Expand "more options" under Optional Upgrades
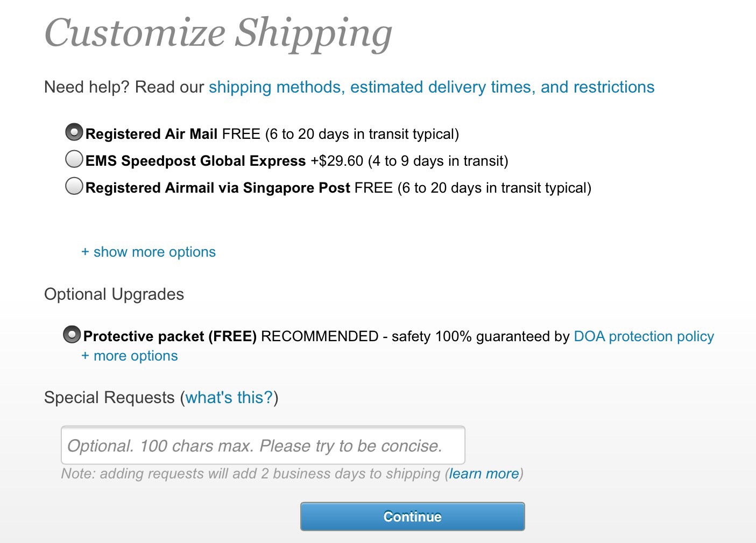 [130, 356]
